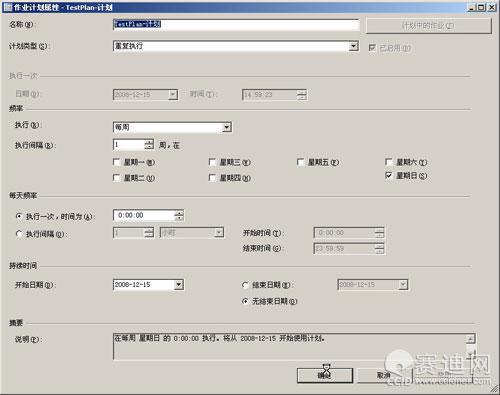Check the 星期一 checkbox
The height and width of the screenshot is (395, 500).
coord(117,162)
